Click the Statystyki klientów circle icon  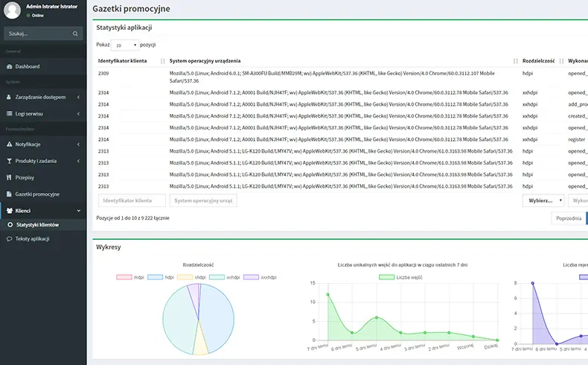tap(9, 224)
